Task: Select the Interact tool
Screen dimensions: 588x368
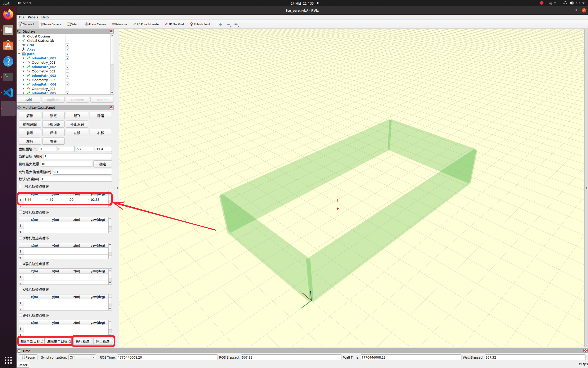Action: tap(29, 24)
